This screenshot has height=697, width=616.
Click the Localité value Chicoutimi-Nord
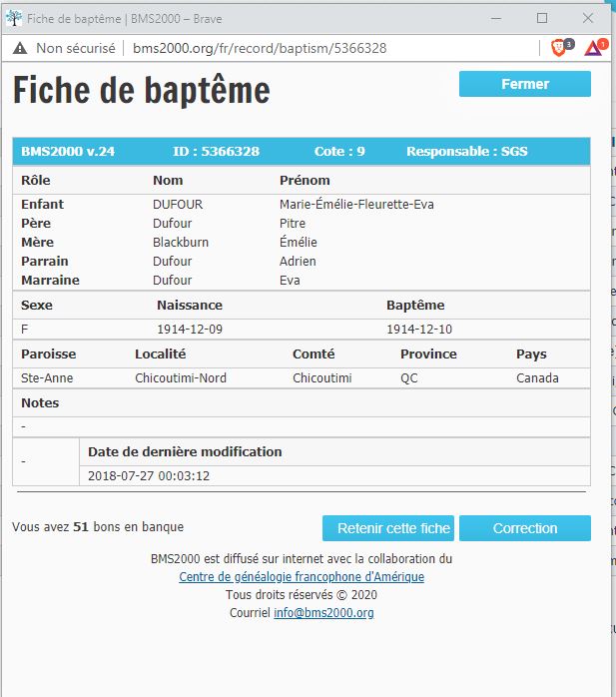(181, 377)
